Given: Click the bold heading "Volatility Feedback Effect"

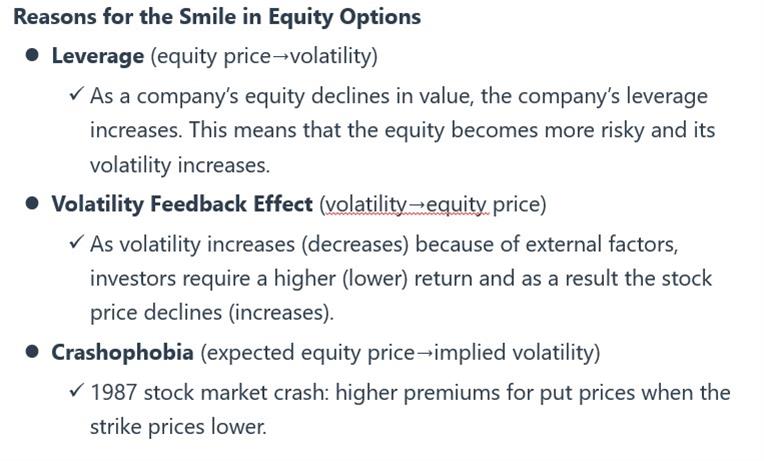Looking at the screenshot, I should pyautogui.click(x=182, y=205).
